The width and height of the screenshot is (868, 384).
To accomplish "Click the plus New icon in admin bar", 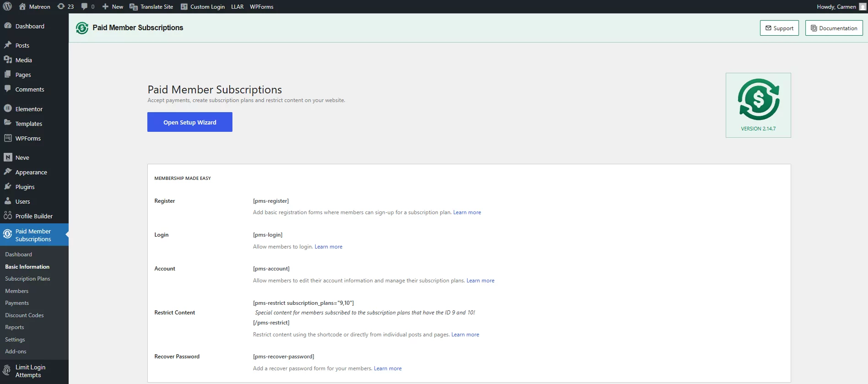I will 105,6.
